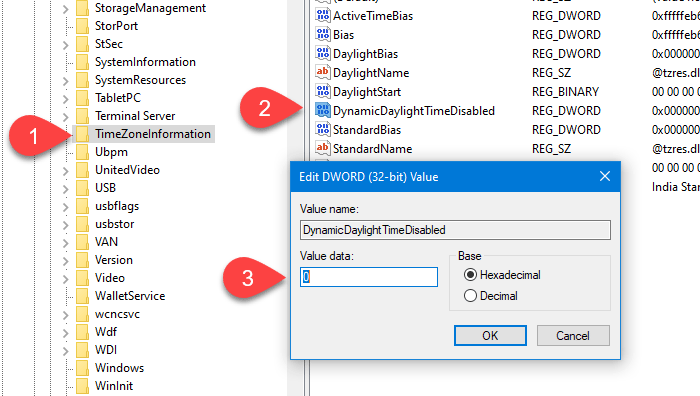Screen dimensions: 700x396
Task: Select the ActiveTimeBias value icon
Action: [x=322, y=16]
